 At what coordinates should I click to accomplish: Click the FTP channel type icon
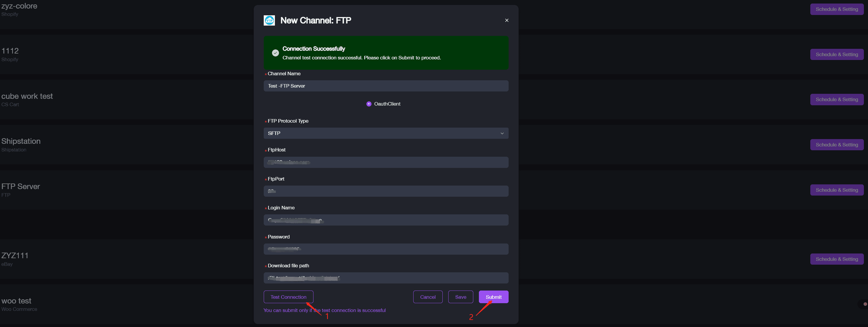[x=269, y=20]
